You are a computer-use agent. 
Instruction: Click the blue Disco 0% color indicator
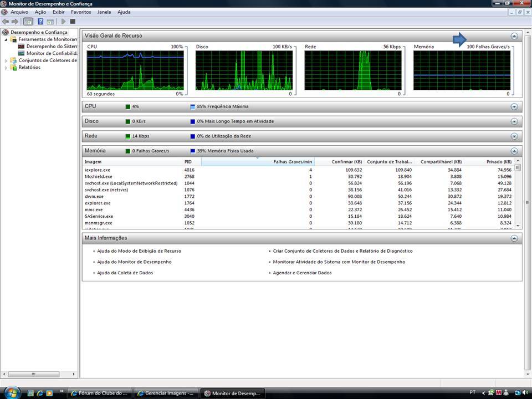(x=193, y=121)
